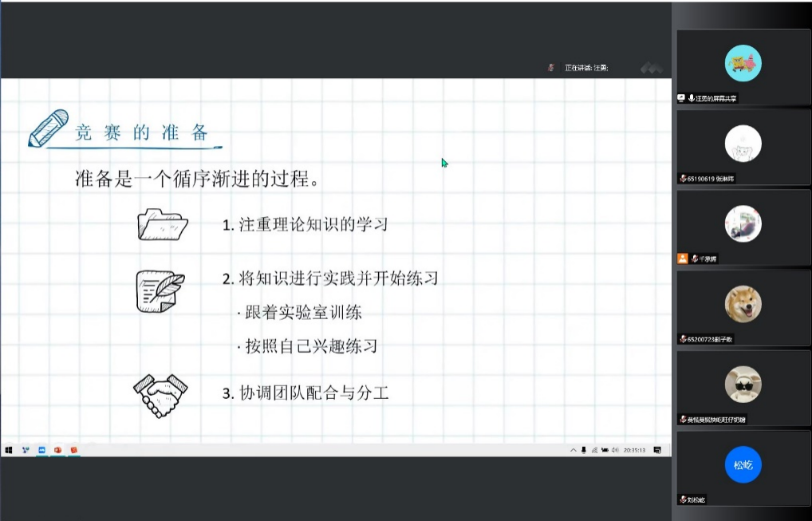This screenshot has height=521, width=812.
Task: Click the taskbar clock showing 20:35:13
Action: coord(635,450)
